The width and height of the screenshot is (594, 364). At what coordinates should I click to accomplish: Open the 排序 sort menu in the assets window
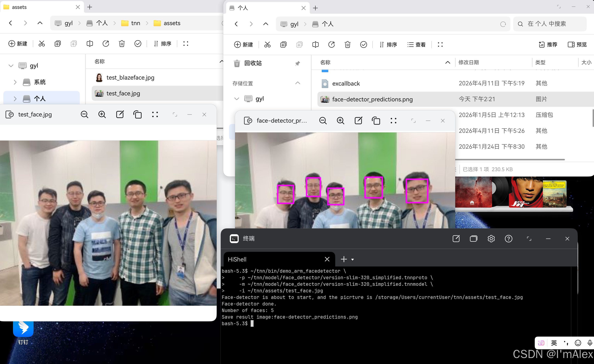tap(162, 44)
